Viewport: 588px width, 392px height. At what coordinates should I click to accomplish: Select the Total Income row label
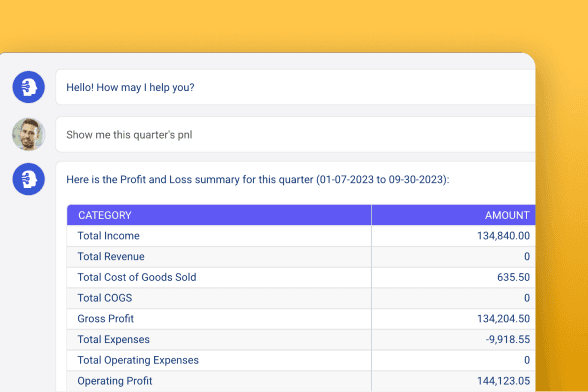coord(108,236)
